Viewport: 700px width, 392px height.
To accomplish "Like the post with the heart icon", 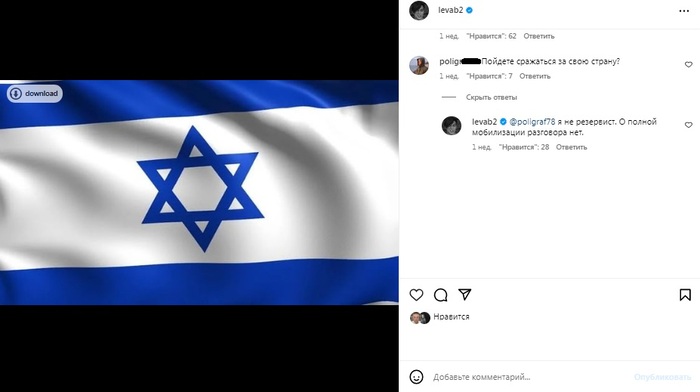I will [x=416, y=295].
